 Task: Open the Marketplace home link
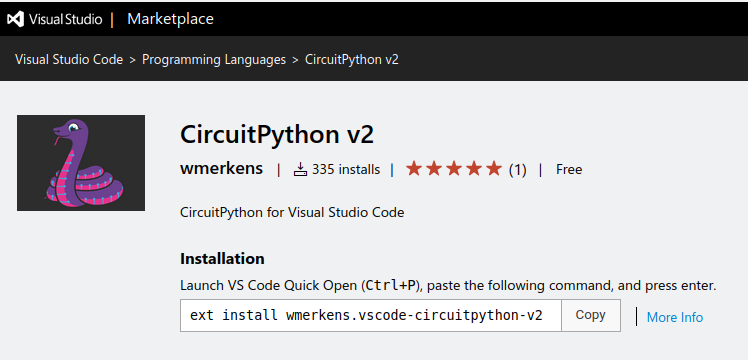point(170,19)
